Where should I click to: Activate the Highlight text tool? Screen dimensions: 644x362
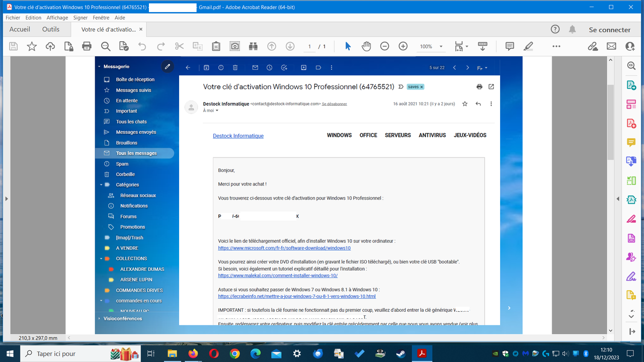point(528,46)
